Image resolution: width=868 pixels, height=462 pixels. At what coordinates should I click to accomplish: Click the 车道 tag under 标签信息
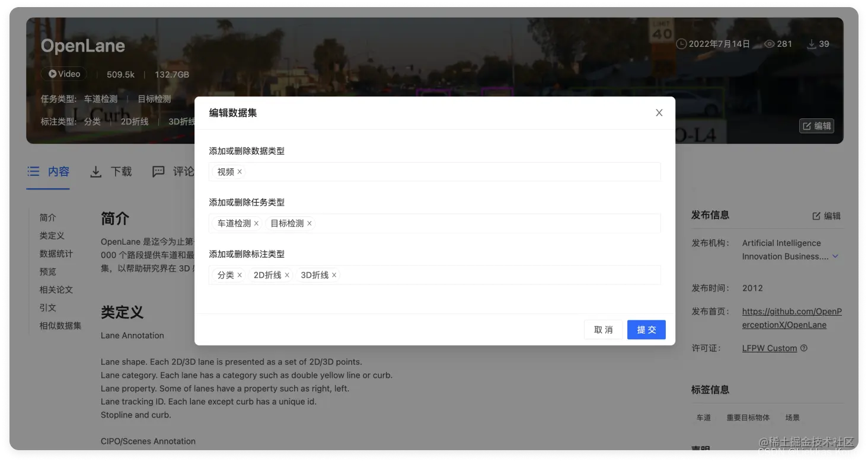point(703,418)
